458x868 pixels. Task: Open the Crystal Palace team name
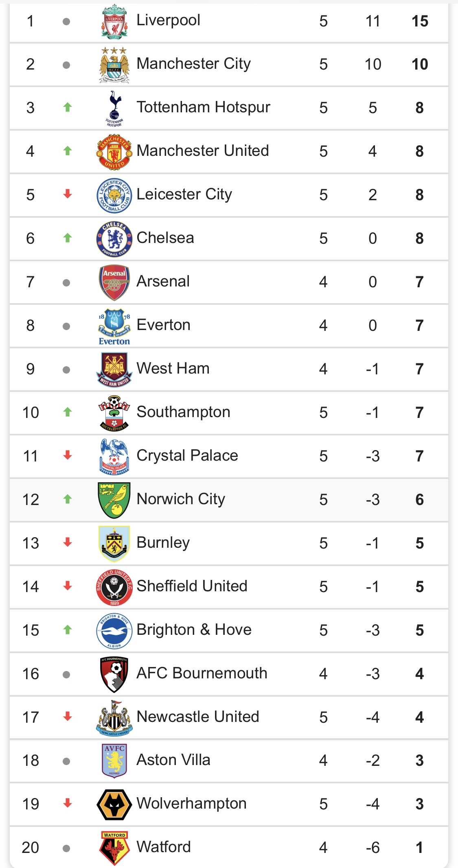point(187,456)
